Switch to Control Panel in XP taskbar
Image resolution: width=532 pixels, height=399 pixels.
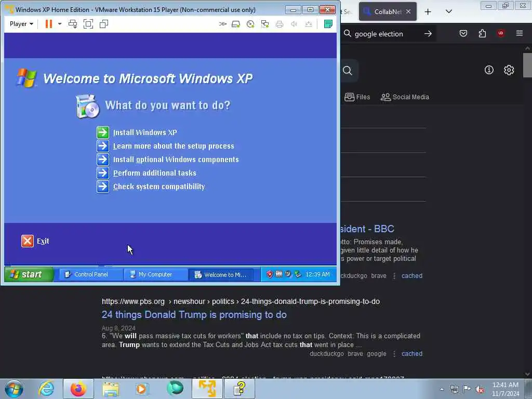coord(90,274)
